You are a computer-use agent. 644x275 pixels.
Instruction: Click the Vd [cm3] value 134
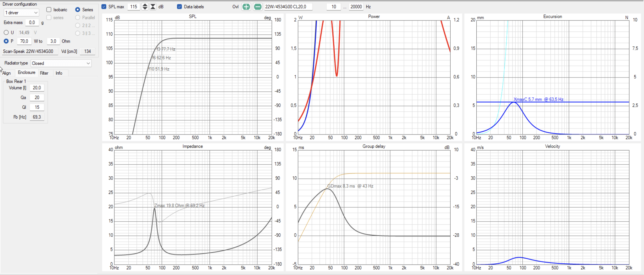[x=87, y=51]
